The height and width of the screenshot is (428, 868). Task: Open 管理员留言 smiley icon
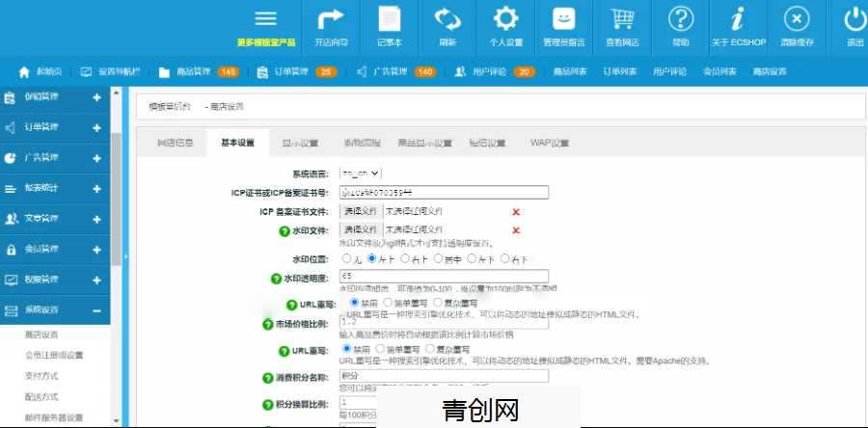click(564, 19)
